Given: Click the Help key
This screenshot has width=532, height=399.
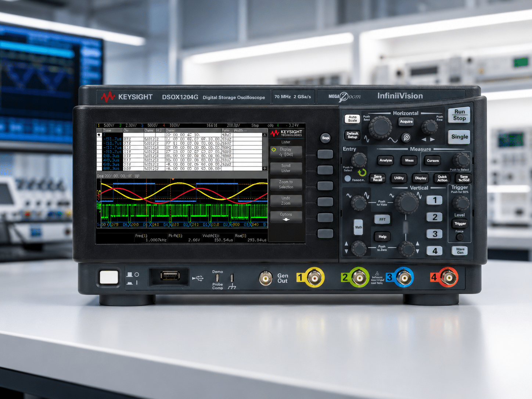Looking at the screenshot, I should click(x=382, y=237).
